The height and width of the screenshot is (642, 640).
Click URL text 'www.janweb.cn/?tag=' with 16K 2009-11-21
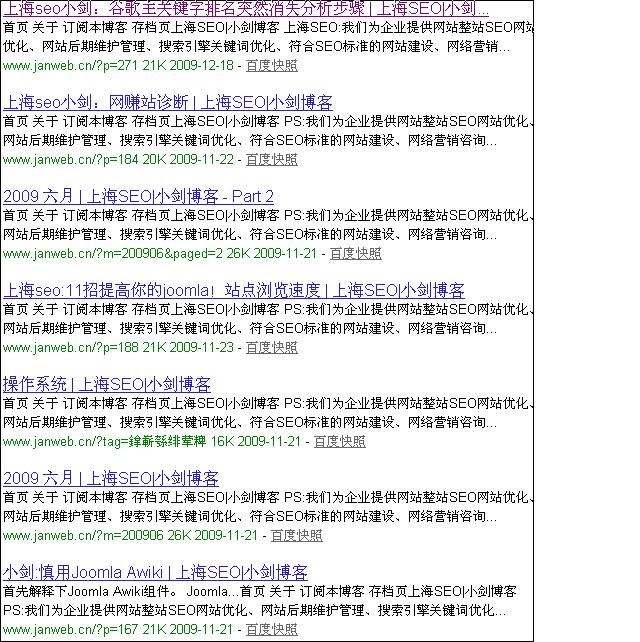(152, 441)
